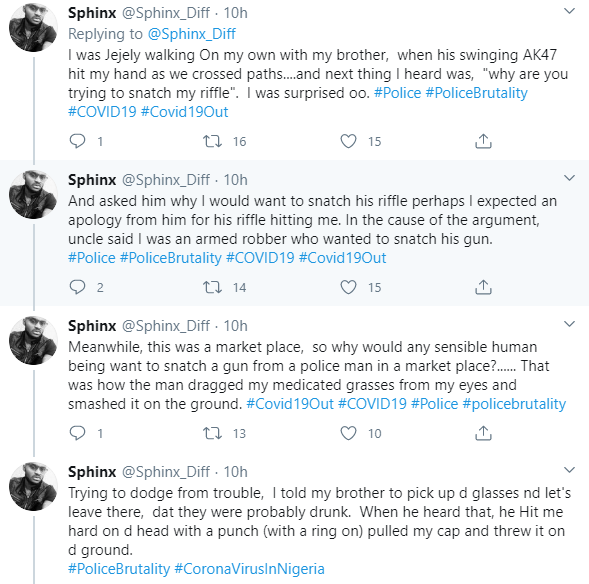
Task: Like the first tweet with 15 likes
Action: pos(348,141)
